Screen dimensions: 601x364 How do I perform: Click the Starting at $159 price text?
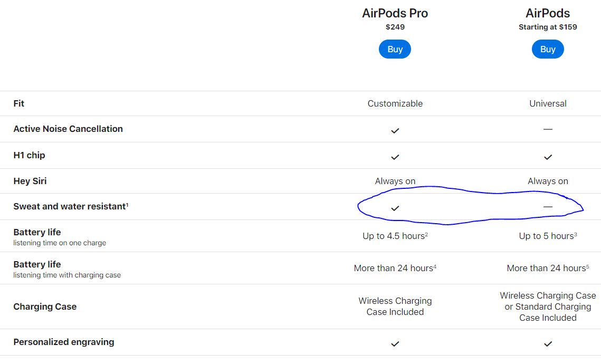coord(548,27)
